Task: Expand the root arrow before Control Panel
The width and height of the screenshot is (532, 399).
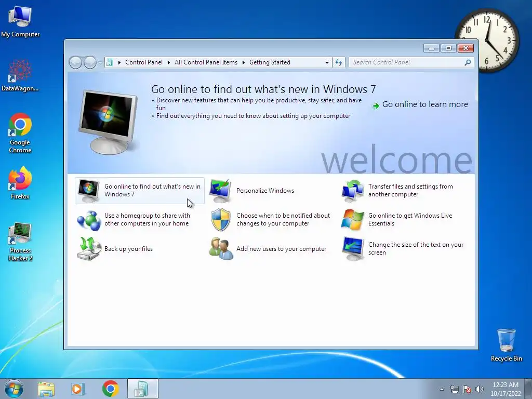Action: 119,62
